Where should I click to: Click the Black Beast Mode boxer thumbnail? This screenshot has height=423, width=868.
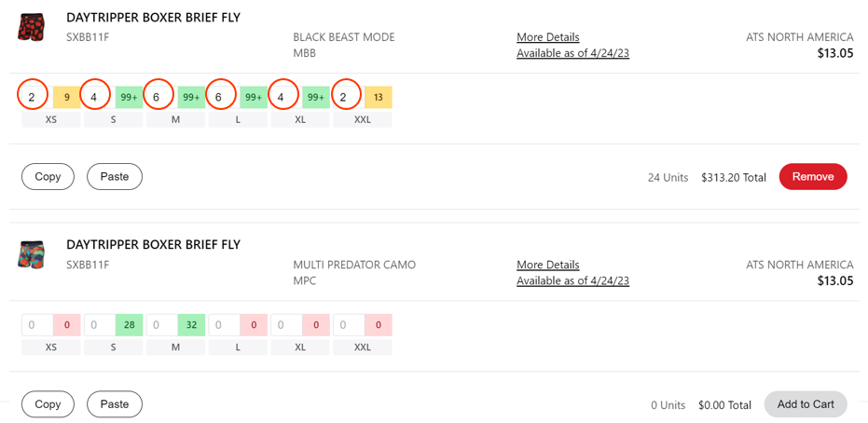(32, 27)
